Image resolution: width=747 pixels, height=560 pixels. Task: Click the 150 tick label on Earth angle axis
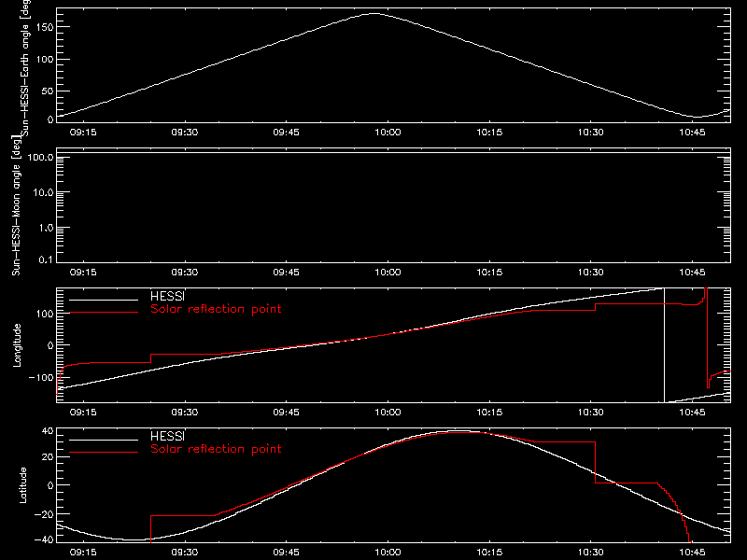click(x=45, y=27)
